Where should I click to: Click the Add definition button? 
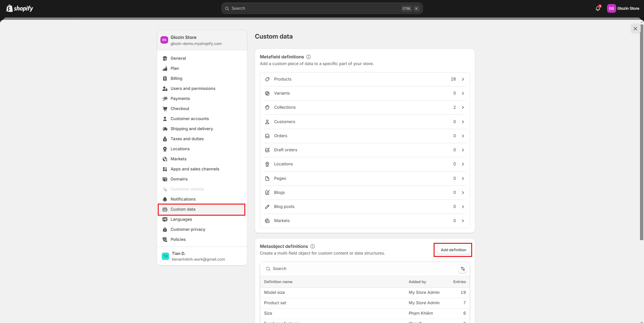click(x=453, y=250)
